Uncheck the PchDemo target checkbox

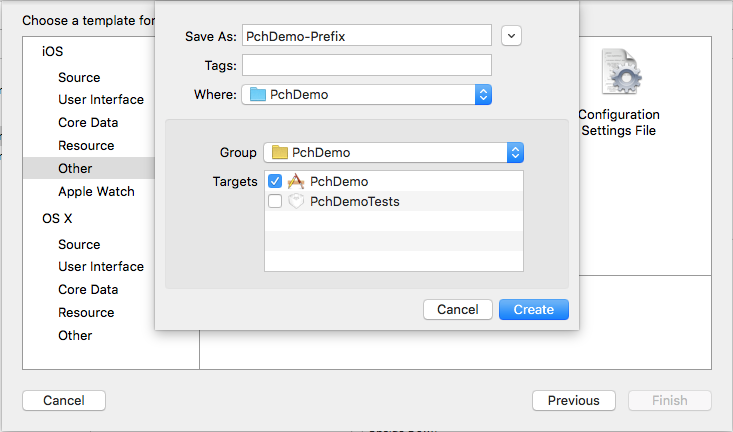click(275, 181)
